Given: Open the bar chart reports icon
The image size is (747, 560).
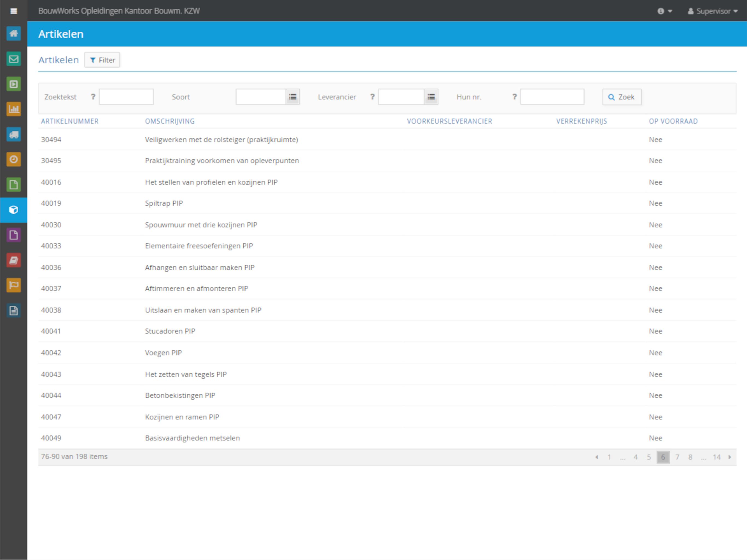Looking at the screenshot, I should [x=13, y=109].
